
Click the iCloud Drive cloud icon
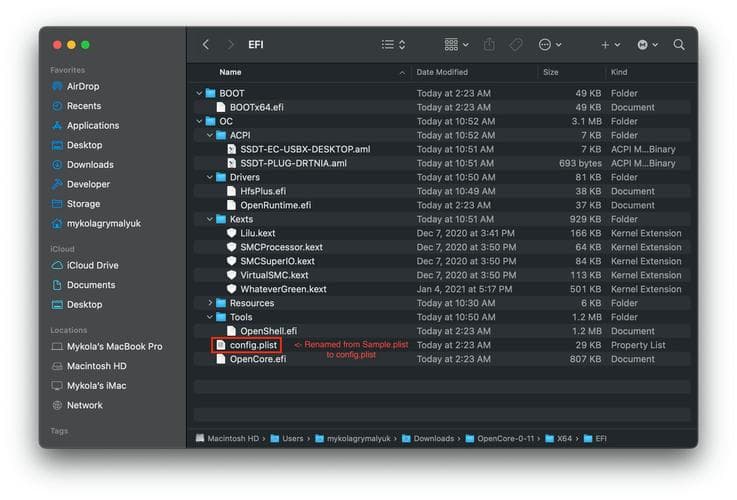57,266
